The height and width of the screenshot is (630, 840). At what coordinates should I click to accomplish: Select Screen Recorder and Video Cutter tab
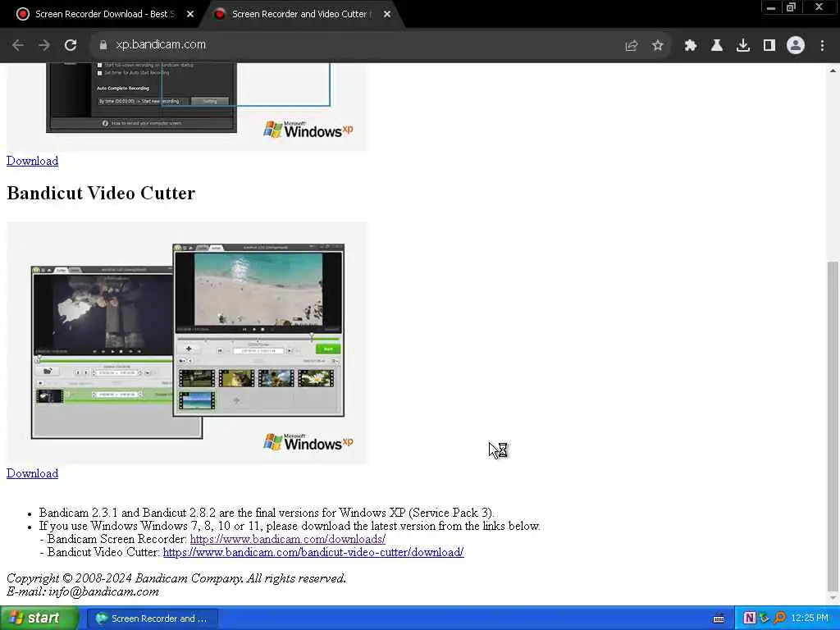[299, 14]
